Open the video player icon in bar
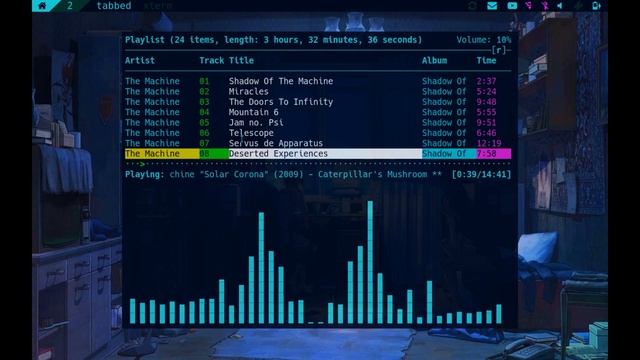 [x=512, y=6]
